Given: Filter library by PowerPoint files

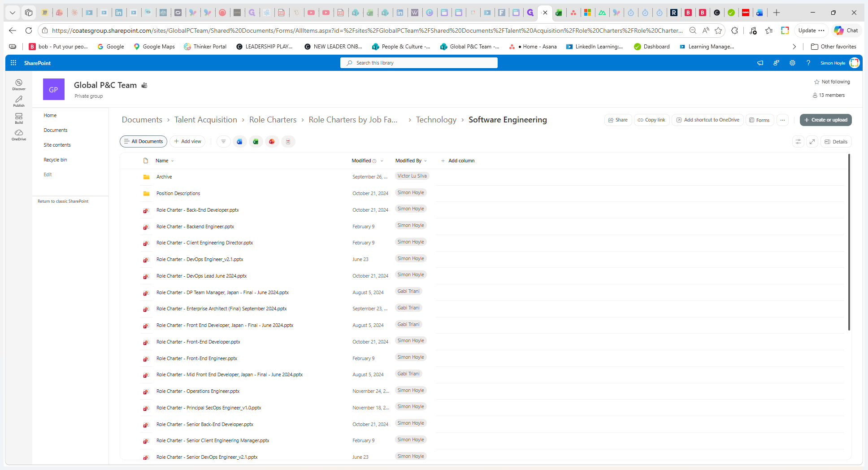Looking at the screenshot, I should [272, 141].
